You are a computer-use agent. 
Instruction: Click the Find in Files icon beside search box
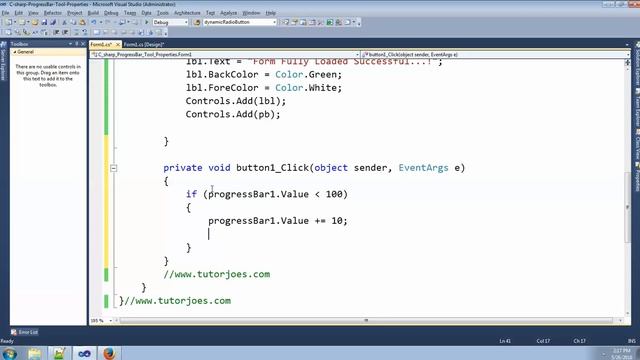coord(197,22)
